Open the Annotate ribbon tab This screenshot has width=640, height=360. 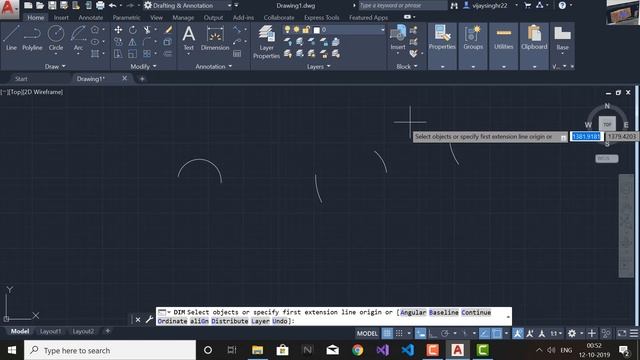point(91,18)
